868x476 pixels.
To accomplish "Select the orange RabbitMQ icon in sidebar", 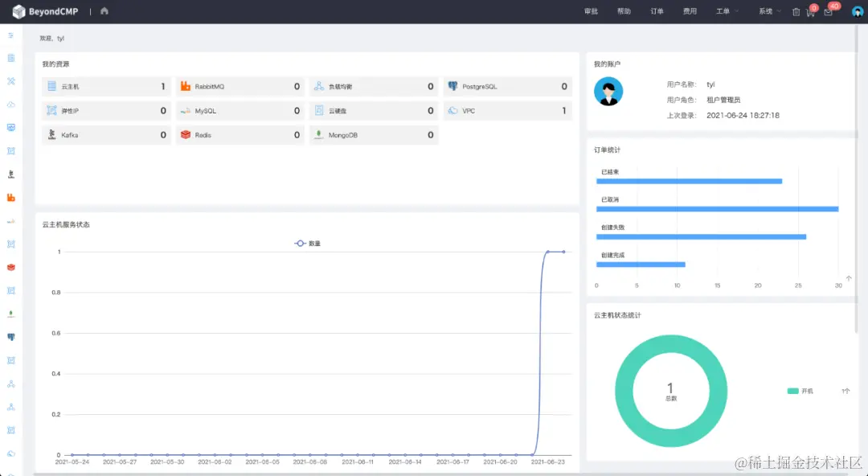I will click(10, 197).
